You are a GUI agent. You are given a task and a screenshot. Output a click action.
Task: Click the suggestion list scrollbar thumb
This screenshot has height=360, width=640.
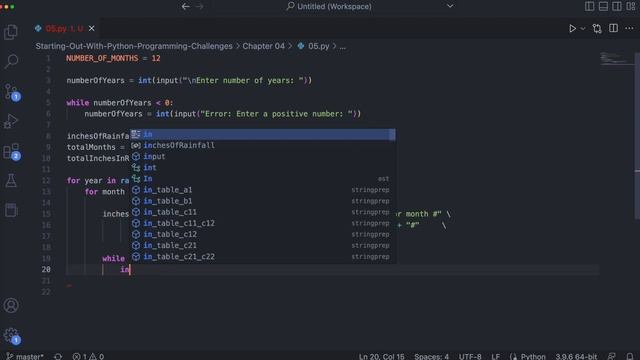[392, 134]
